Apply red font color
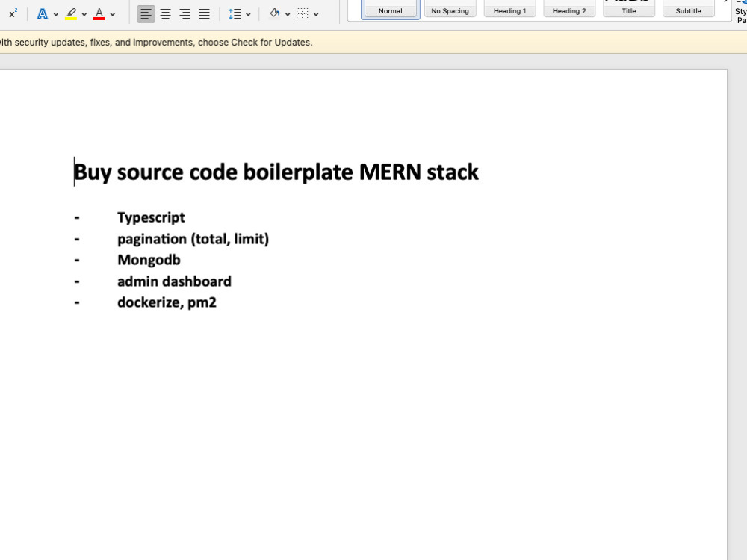Image resolution: width=747 pixels, height=560 pixels. (x=99, y=14)
